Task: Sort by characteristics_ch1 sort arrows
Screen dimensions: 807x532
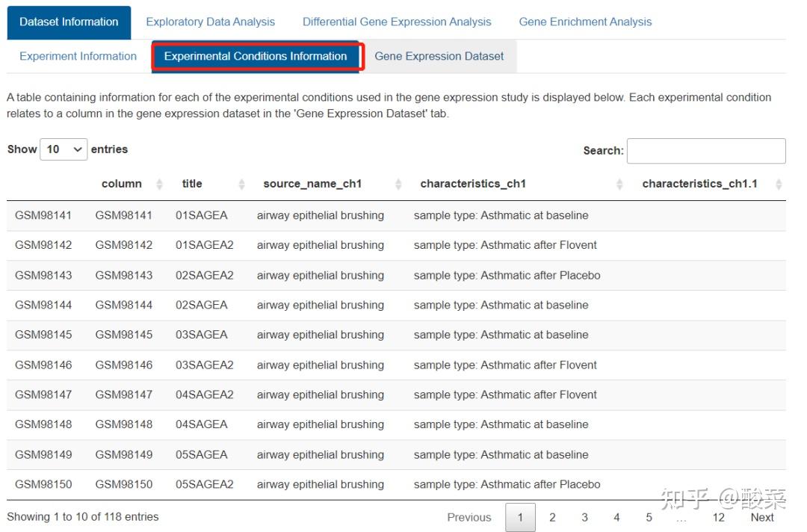Action: point(619,184)
